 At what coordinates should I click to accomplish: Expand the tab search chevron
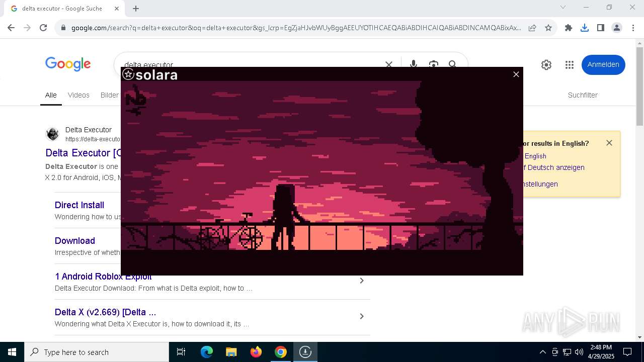coord(563,7)
